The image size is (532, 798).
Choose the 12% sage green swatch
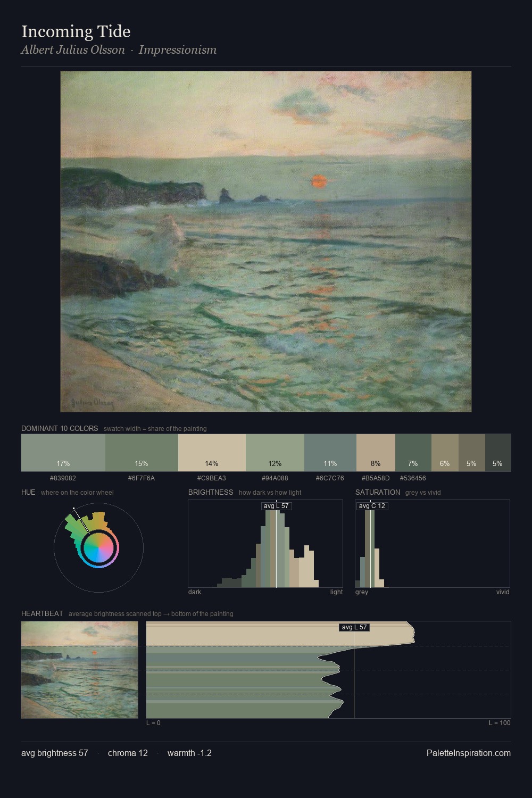tap(275, 453)
